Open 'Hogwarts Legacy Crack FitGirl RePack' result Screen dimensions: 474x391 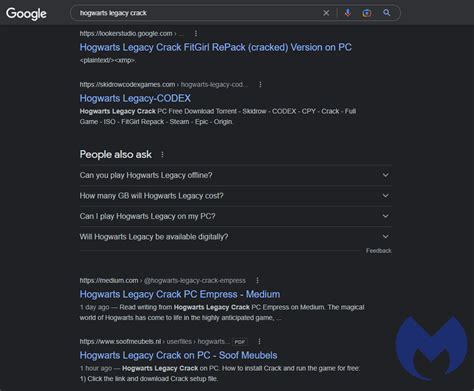215,47
